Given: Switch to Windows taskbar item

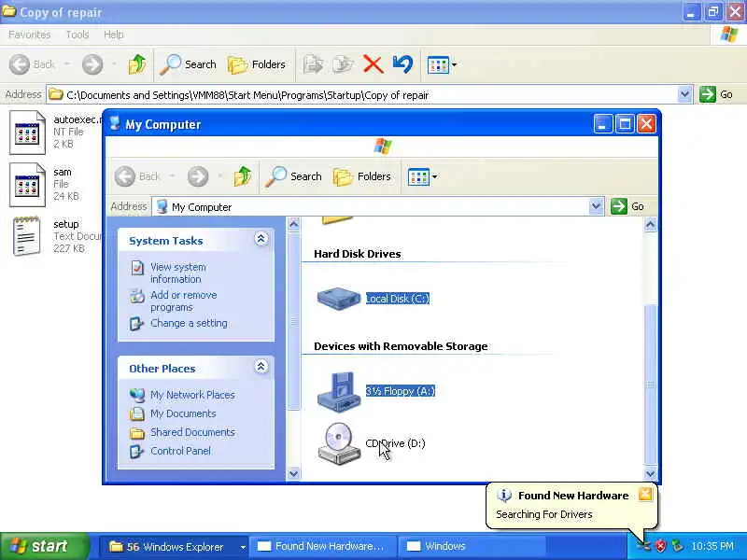Looking at the screenshot, I should (472, 547).
